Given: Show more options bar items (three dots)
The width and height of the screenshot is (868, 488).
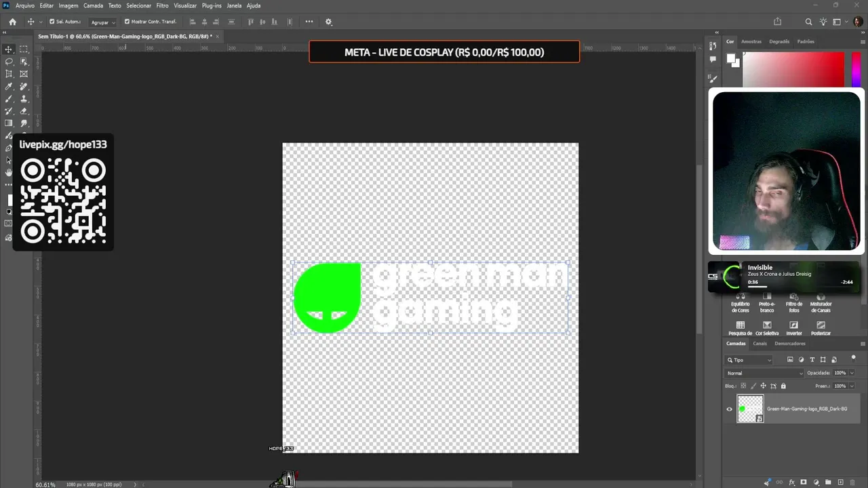Looking at the screenshot, I should pos(309,22).
